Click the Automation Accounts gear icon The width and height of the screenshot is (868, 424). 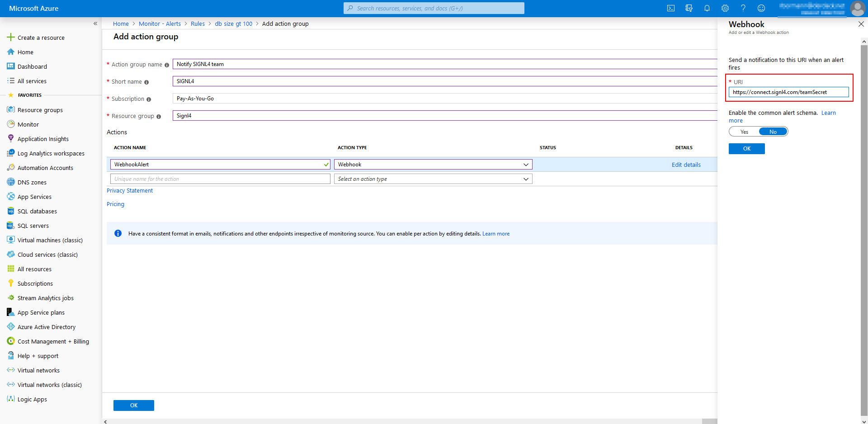[x=11, y=168]
